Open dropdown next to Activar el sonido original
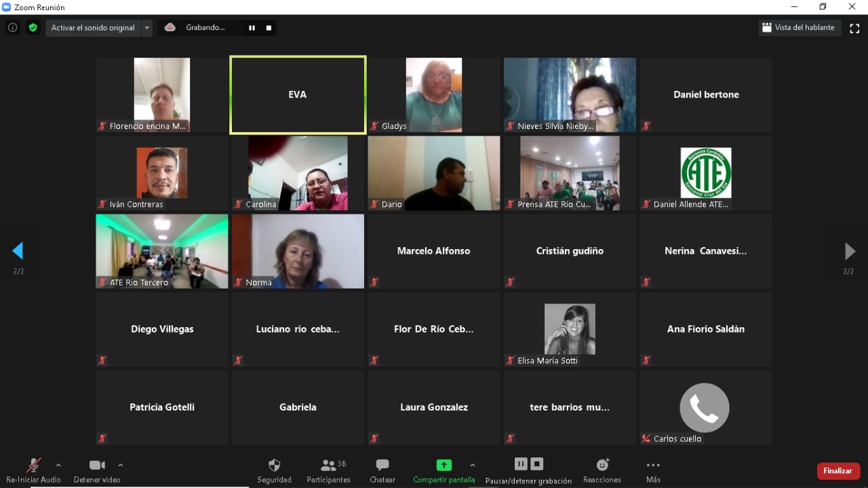Viewport: 868px width, 488px height. coord(147,28)
